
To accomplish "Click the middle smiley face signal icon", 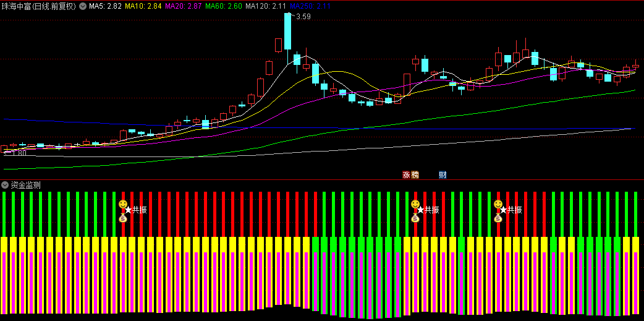I will click(x=415, y=204).
